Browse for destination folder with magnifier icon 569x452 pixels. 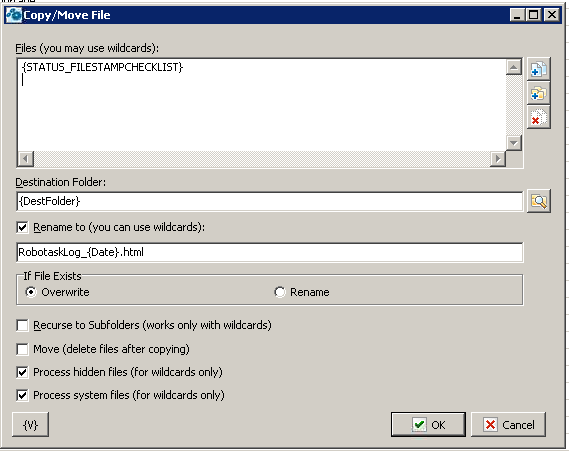pos(539,201)
